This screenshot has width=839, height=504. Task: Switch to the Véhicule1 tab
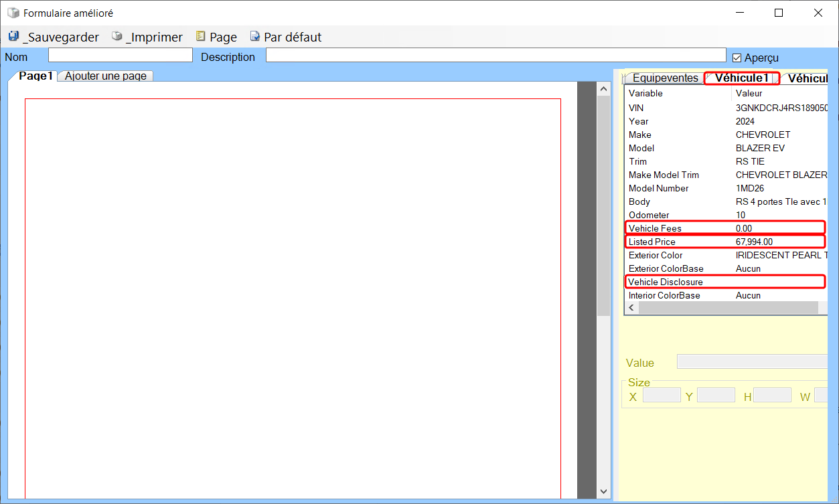[x=741, y=78]
